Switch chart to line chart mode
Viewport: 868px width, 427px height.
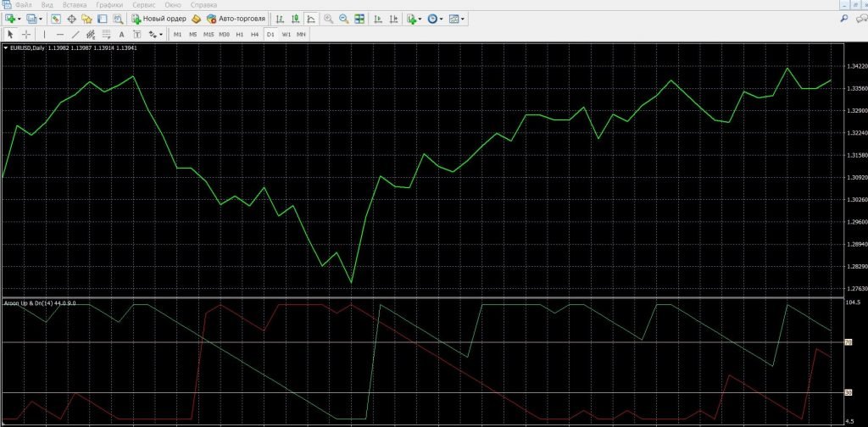[x=311, y=18]
